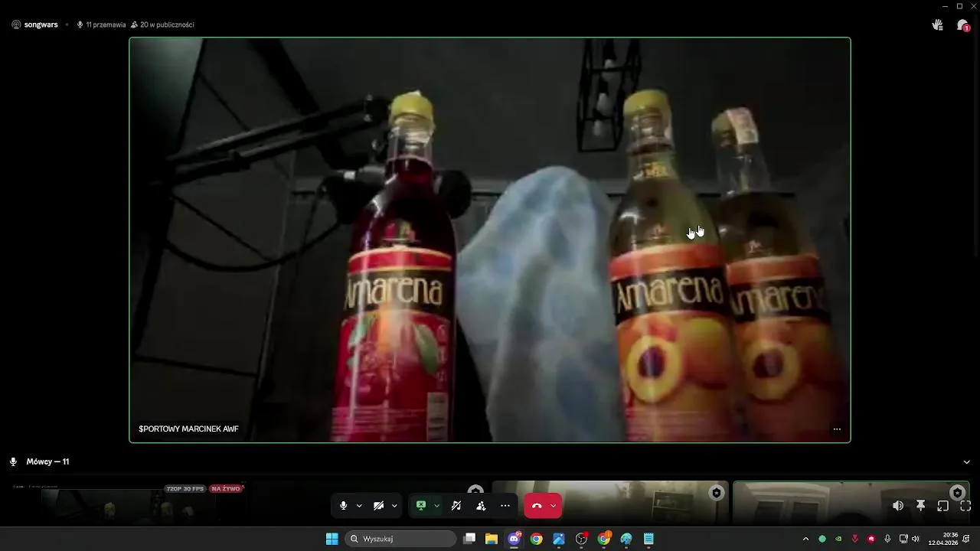
Task: Open the Windows Start menu
Action: pyautogui.click(x=332, y=539)
